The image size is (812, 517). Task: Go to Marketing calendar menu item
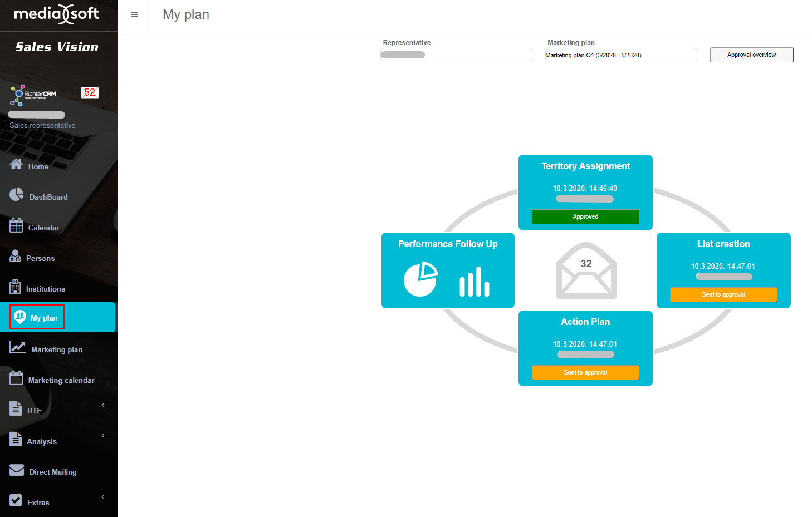(x=61, y=380)
